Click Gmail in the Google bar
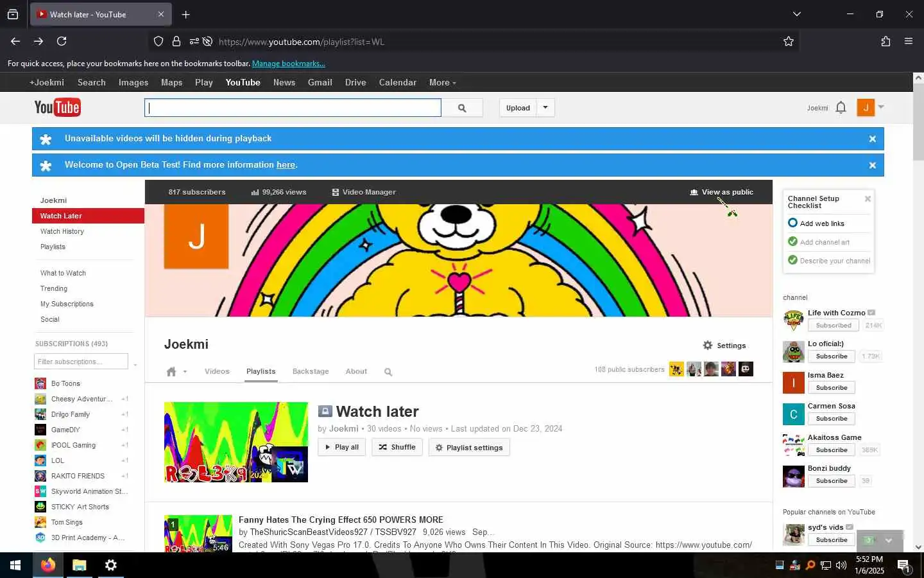 pos(320,82)
